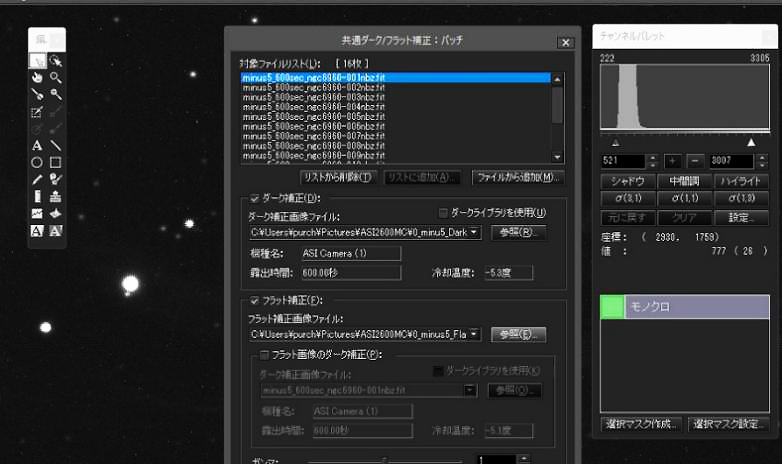782x464 pixels.
Task: Select file minus5_600sec_ngc6960-001nbz.fit
Action: [x=395, y=78]
